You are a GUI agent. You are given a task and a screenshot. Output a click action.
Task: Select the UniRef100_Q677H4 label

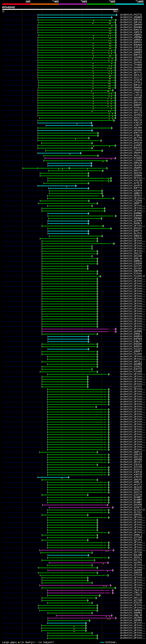[131, 138]
